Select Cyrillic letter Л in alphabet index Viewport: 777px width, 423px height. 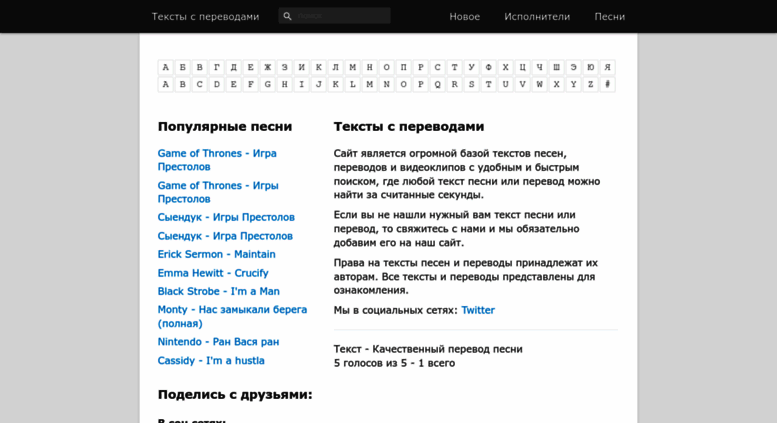tap(335, 67)
